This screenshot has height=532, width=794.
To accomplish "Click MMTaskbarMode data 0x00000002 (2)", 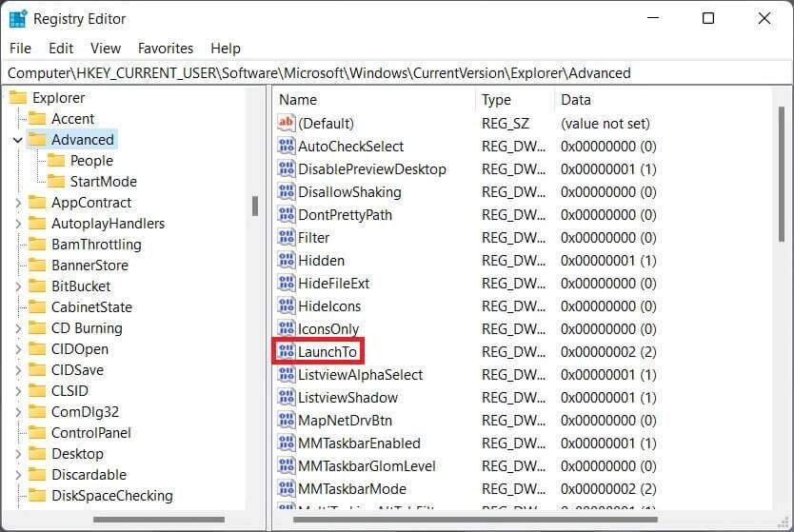I will tap(608, 488).
